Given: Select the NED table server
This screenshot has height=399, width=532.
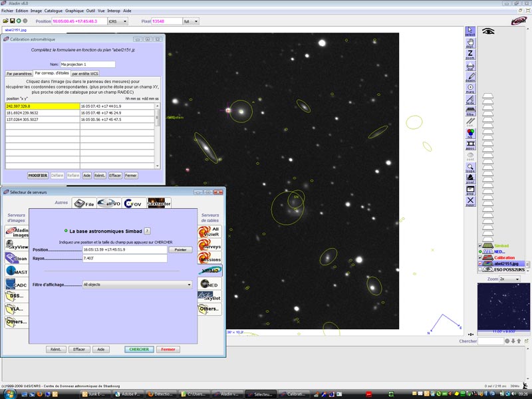Looking at the screenshot, I should (x=209, y=284).
